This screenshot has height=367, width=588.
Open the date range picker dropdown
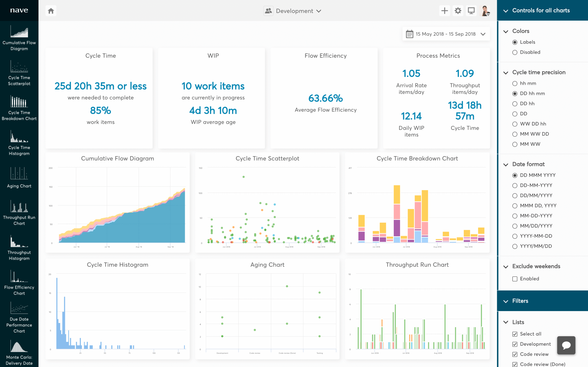(446, 34)
